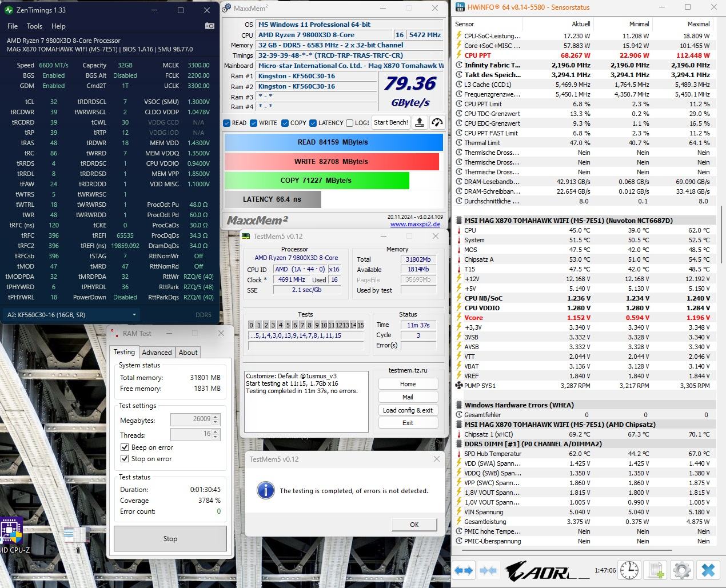The width and height of the screenshot is (726, 588).
Task: Click HWiNFO log file sheet icon
Action: (x=656, y=570)
